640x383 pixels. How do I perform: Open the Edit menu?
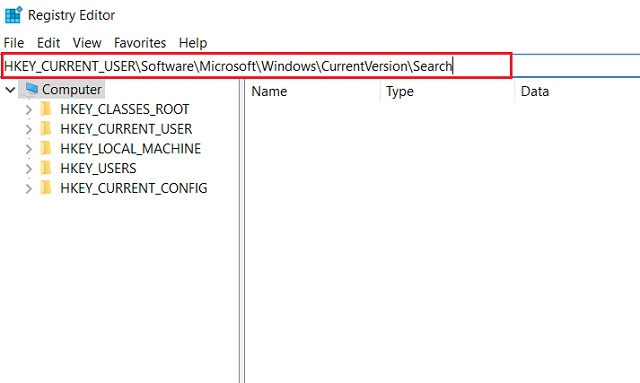[x=48, y=43]
